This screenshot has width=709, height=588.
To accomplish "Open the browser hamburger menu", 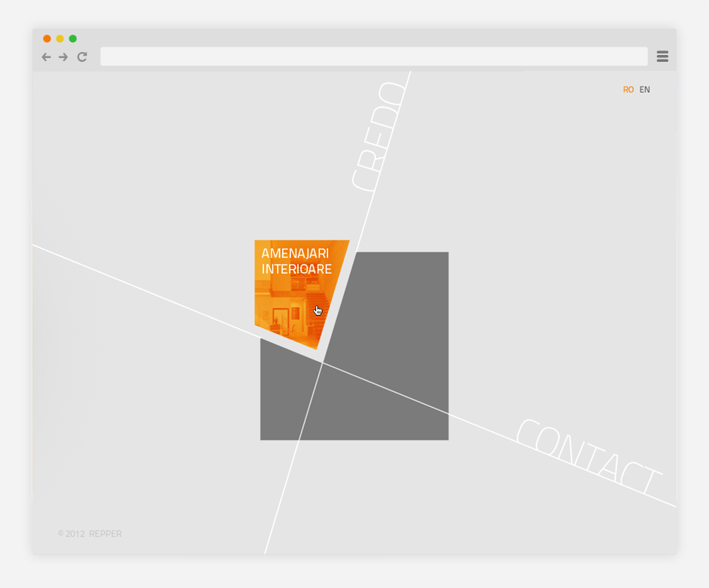I will pyautogui.click(x=662, y=57).
